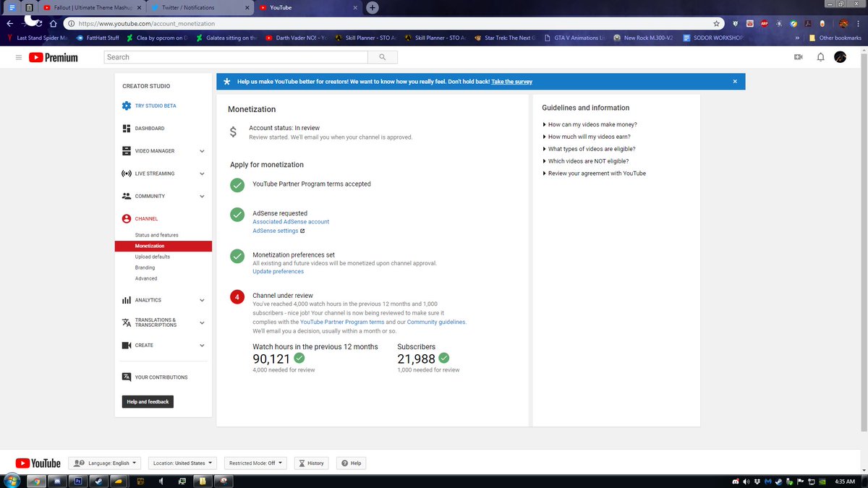Click the Create camera icon in sidebar
Viewport: 868px width, 488px height.
pyautogui.click(x=127, y=346)
